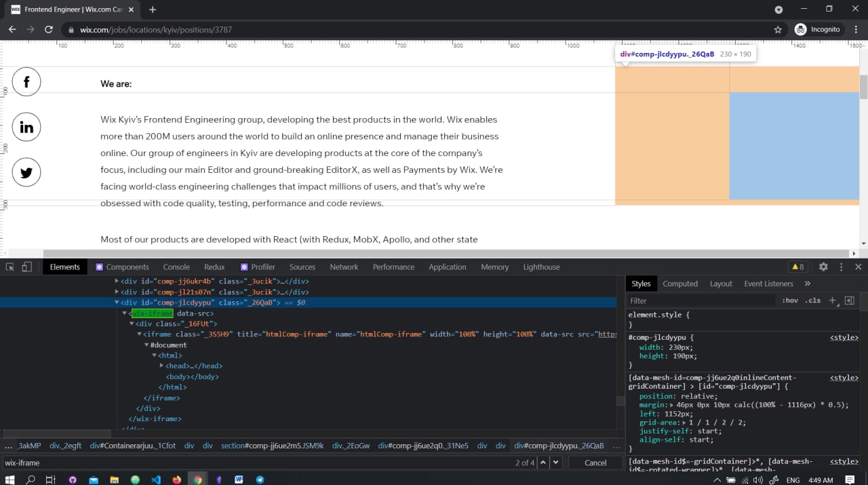The width and height of the screenshot is (868, 485).
Task: Switch to the Computed styles tab
Action: (680, 284)
